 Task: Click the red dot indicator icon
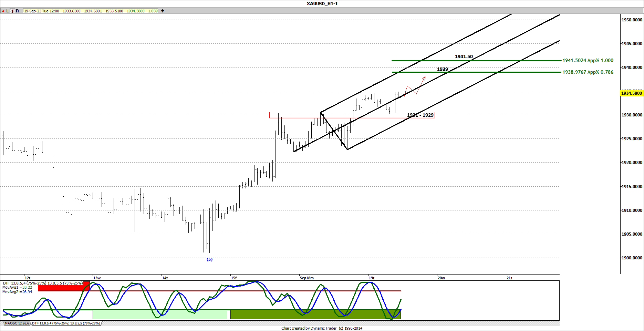3,11
